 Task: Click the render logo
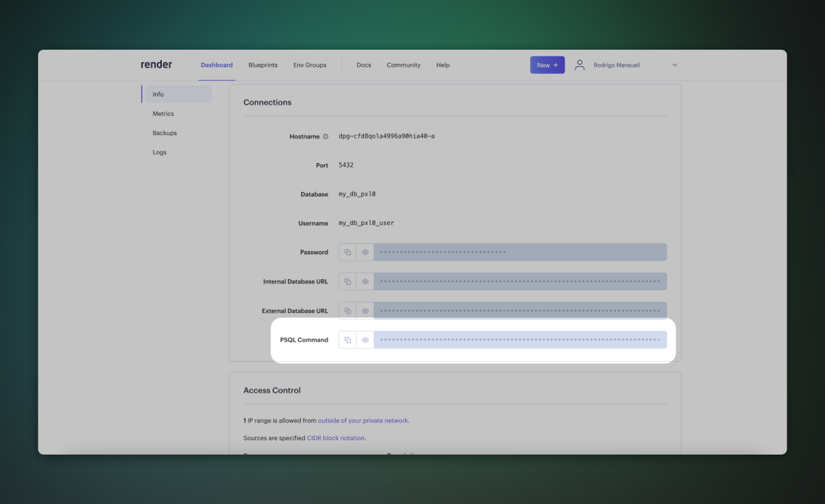pos(156,64)
